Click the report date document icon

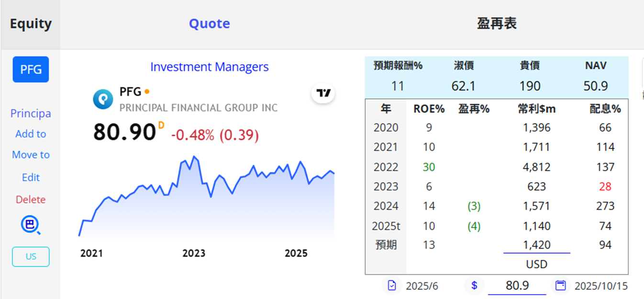(x=392, y=286)
